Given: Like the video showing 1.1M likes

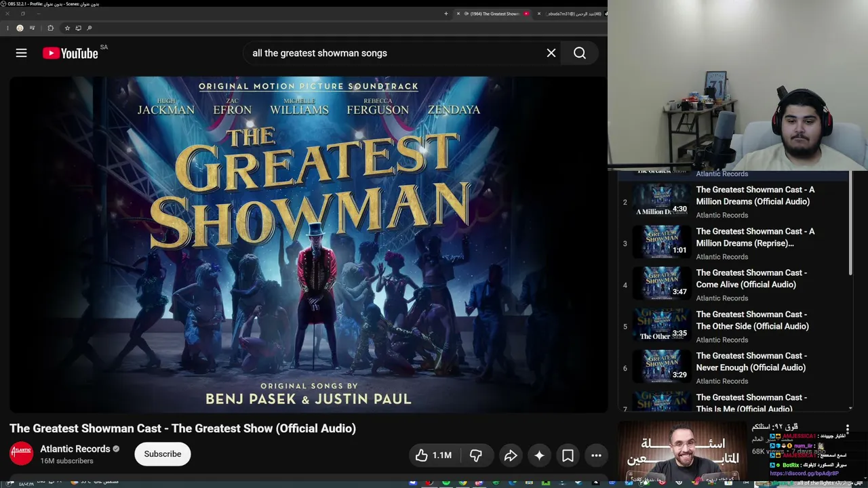Looking at the screenshot, I should (x=433, y=455).
